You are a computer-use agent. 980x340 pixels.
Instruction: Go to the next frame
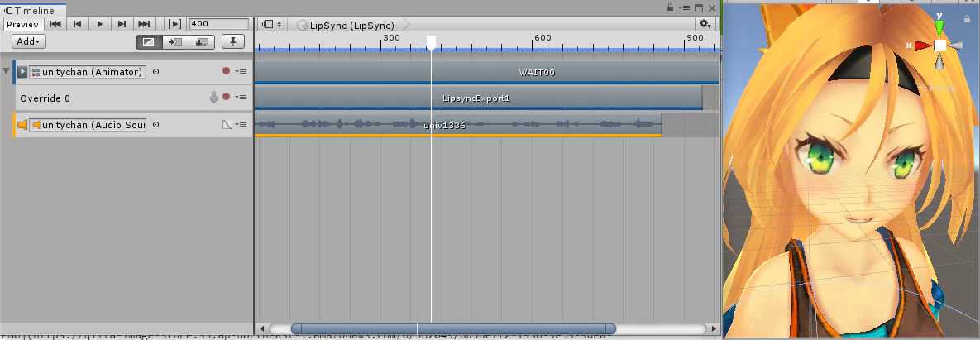(x=122, y=24)
